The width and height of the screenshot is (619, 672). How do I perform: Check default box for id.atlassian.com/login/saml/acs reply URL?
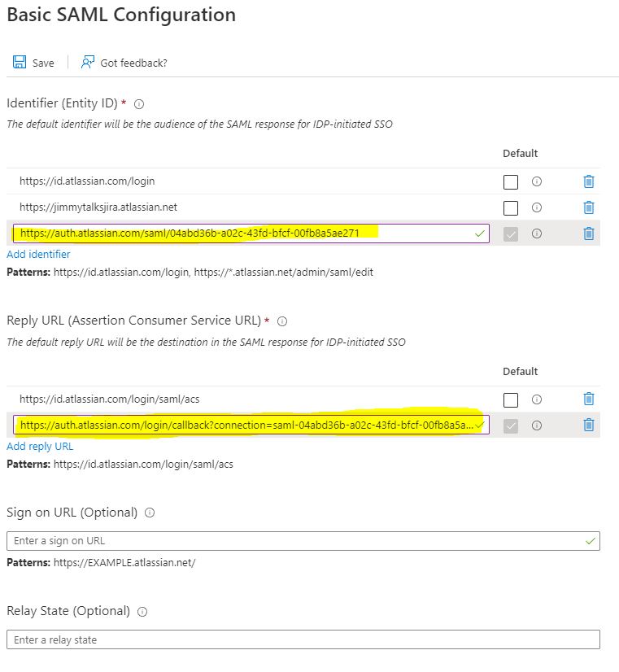(x=511, y=399)
